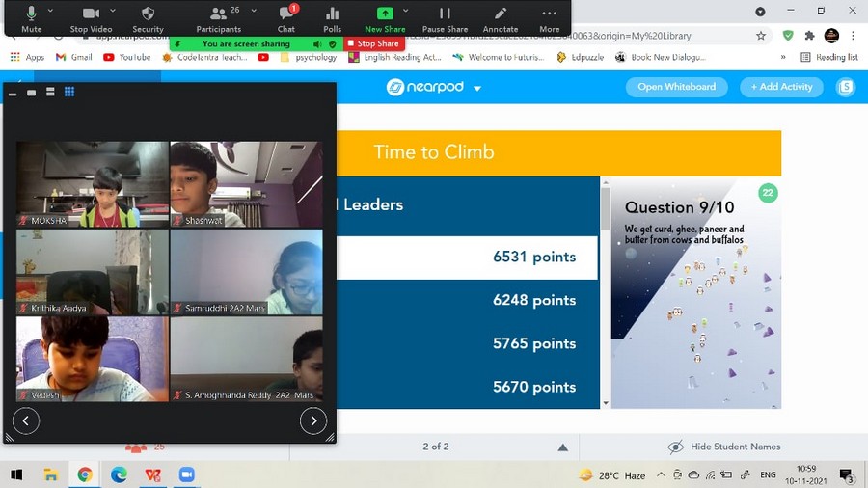Expand the audio options arrow beside Mute
The image size is (868, 488).
point(52,11)
